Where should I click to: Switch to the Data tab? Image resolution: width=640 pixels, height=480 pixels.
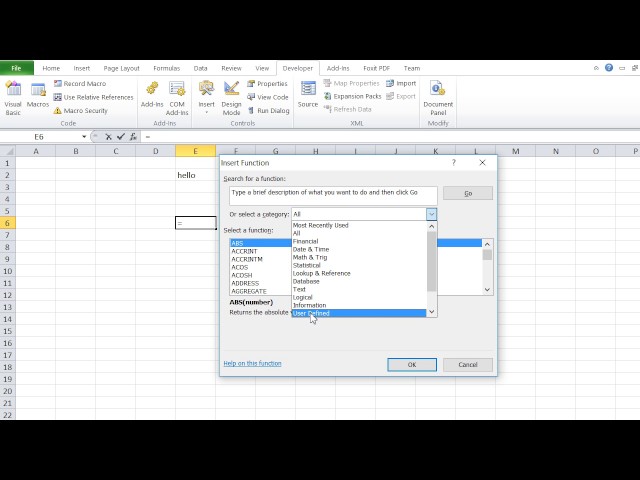(200, 68)
